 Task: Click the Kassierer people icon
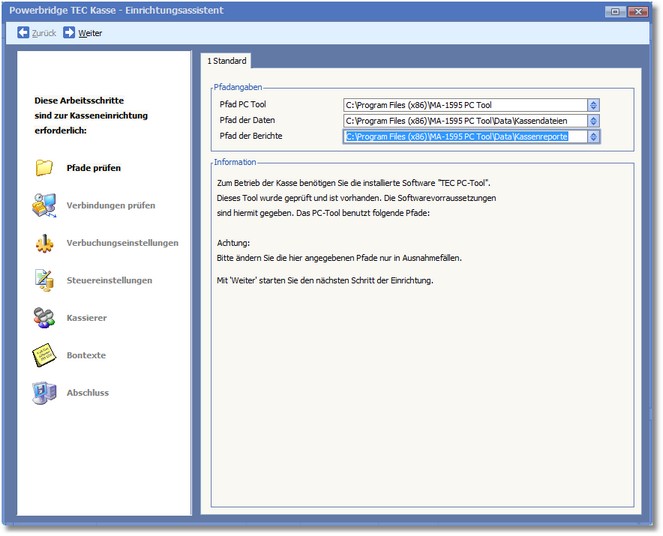tap(44, 318)
